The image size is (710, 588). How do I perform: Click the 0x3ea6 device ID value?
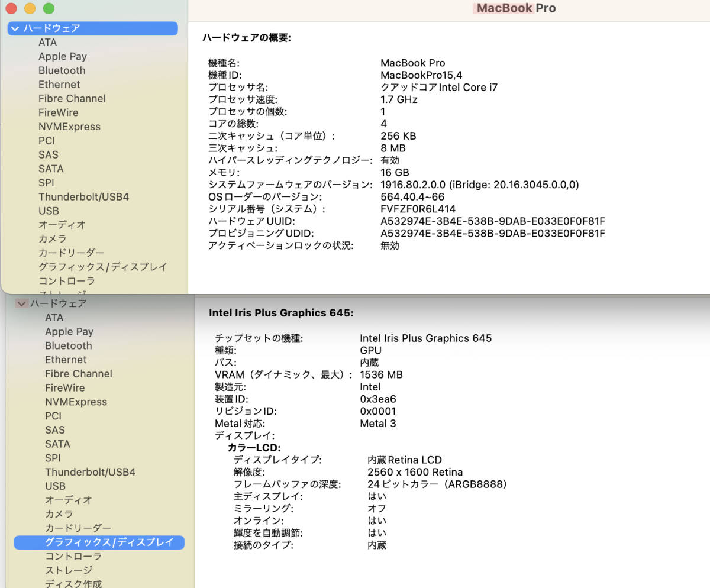click(x=378, y=399)
